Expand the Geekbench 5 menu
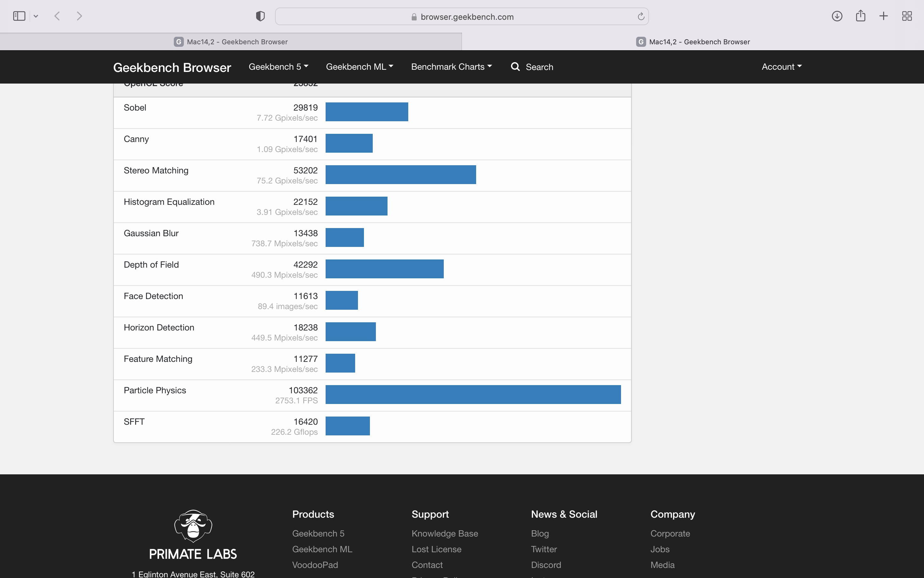924x578 pixels. [278, 67]
